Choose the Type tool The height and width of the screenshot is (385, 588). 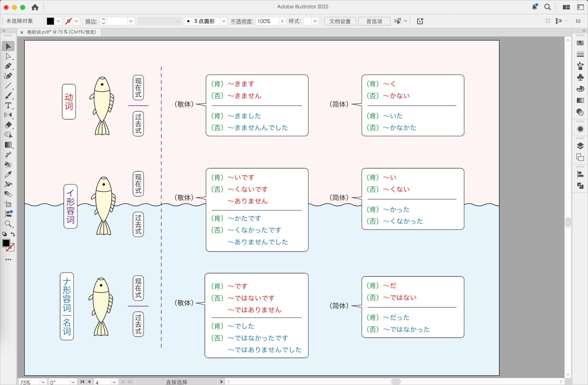point(8,105)
